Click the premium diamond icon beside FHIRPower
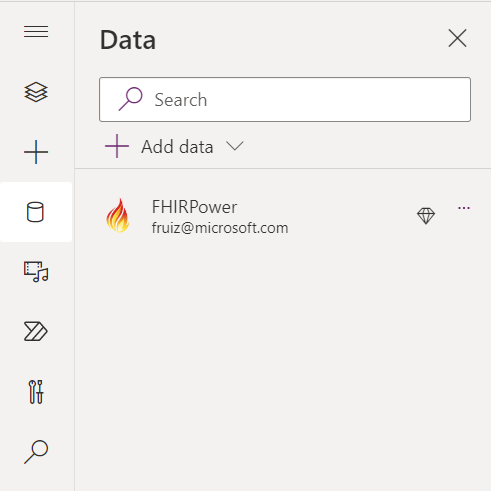Screen dimensions: 491x491 (x=426, y=216)
